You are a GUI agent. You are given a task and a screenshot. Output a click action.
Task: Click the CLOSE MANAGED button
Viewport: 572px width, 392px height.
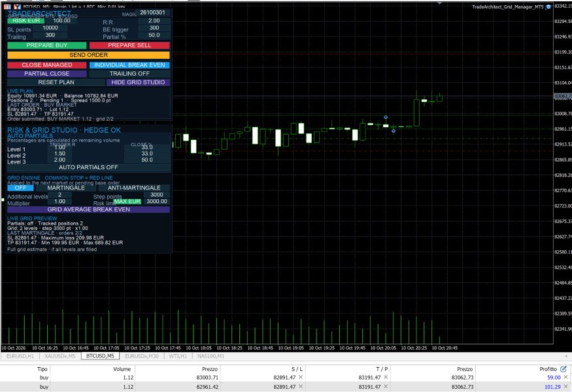(x=46, y=65)
